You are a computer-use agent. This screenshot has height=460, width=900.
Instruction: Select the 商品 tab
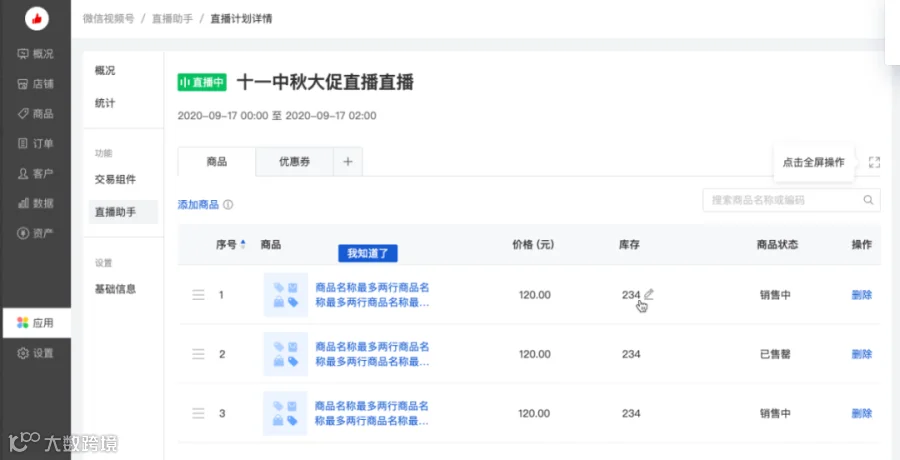(x=216, y=162)
